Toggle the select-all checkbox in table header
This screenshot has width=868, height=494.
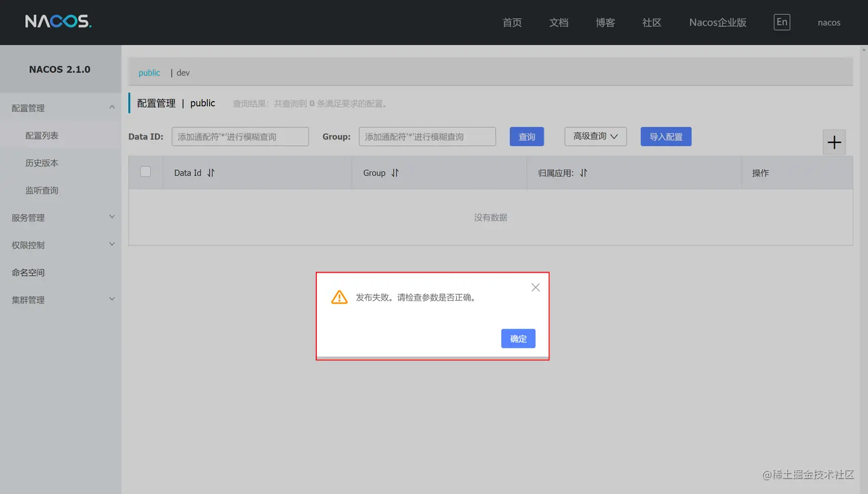click(145, 172)
